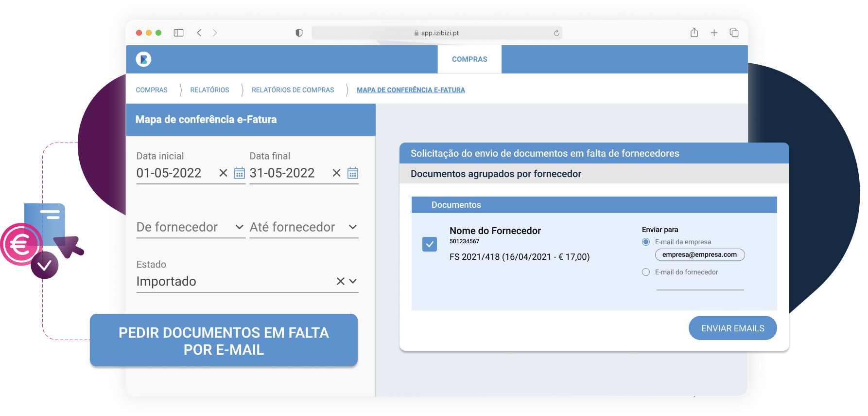868x416 pixels.
Task: Toggle the browser sidebar icon
Action: tap(178, 33)
